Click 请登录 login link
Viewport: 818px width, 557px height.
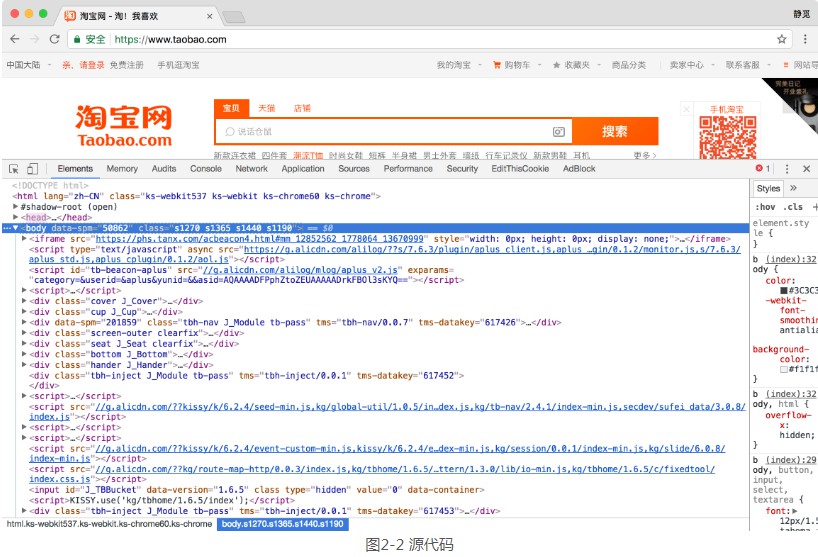(x=92, y=65)
